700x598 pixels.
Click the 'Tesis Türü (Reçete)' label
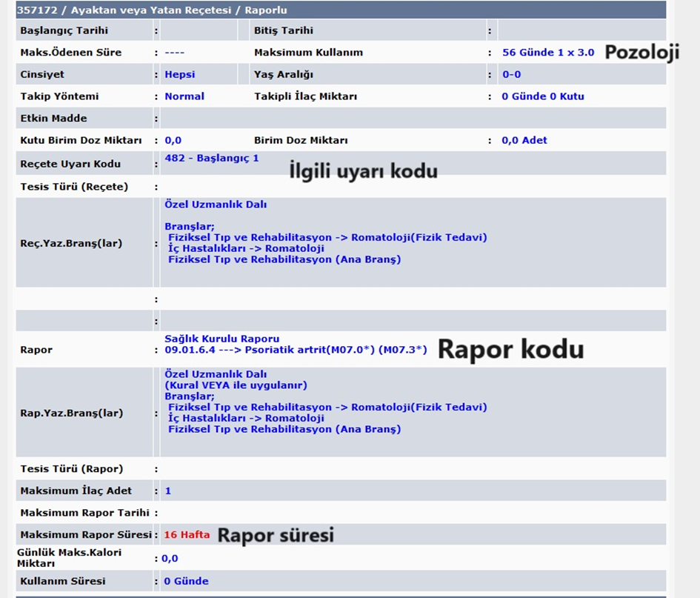tap(74, 187)
